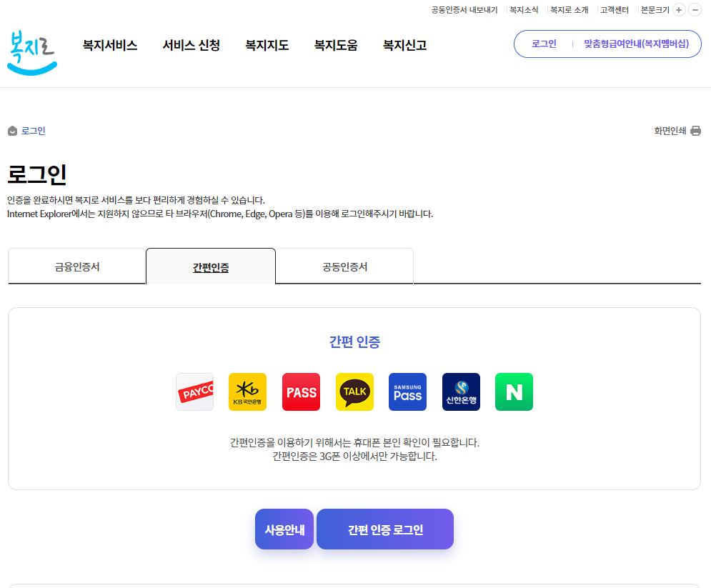The image size is (711, 588).
Task: Click the home breadcrumb icon
Action: (x=13, y=131)
